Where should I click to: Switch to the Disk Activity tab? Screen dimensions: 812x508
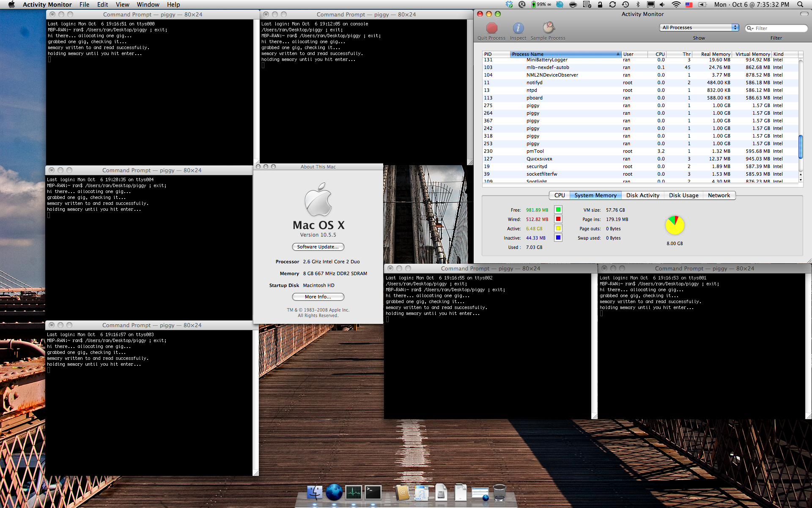(x=642, y=195)
